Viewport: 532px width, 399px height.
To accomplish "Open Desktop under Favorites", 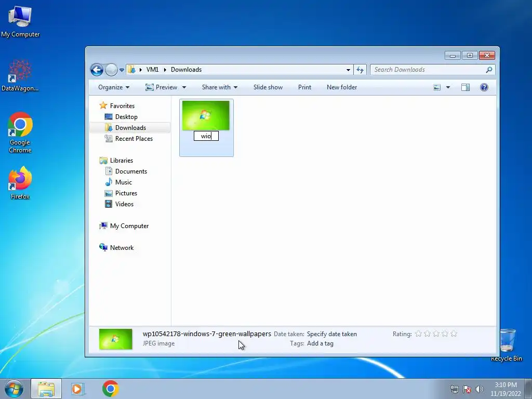I will tap(126, 117).
